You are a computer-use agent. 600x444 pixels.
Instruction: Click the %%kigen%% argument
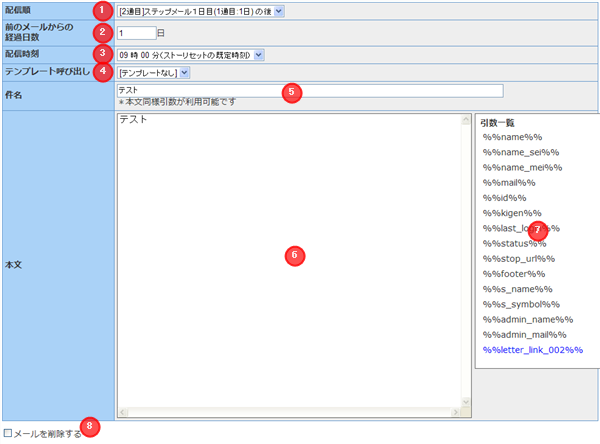(x=512, y=213)
